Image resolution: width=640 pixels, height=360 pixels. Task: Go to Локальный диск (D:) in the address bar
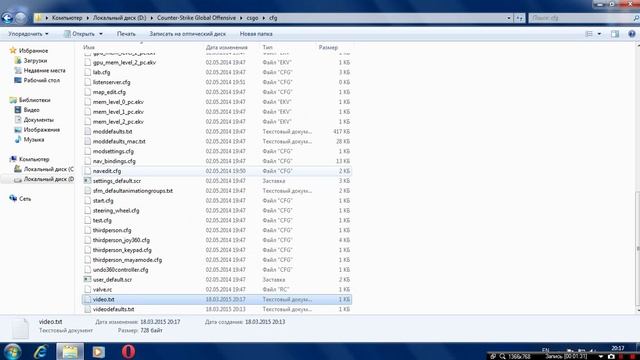tap(119, 18)
